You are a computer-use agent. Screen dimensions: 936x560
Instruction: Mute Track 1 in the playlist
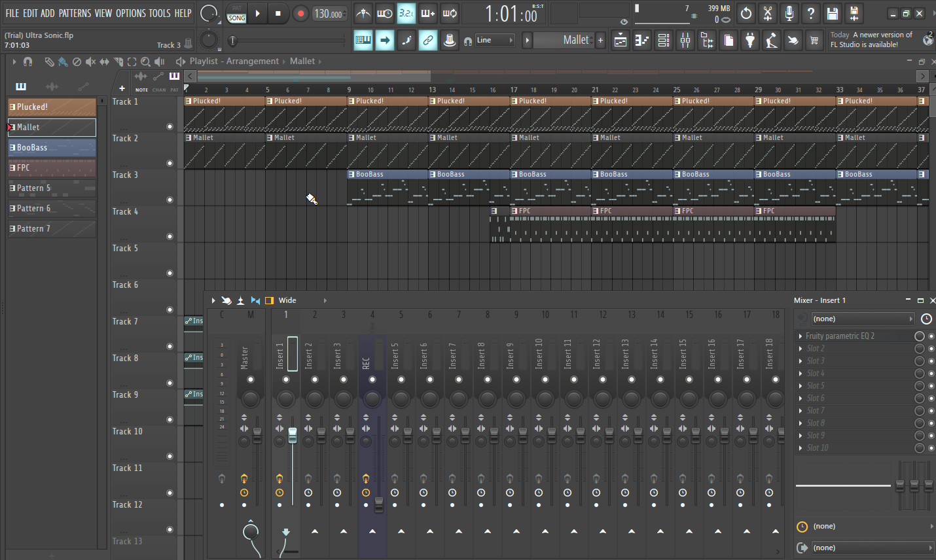tap(170, 126)
